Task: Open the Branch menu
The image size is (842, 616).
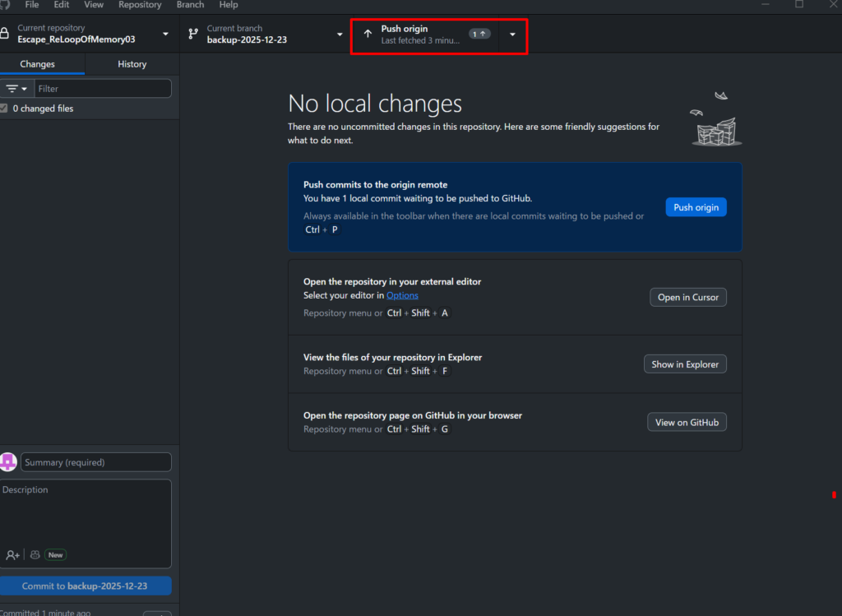Action: [190, 5]
